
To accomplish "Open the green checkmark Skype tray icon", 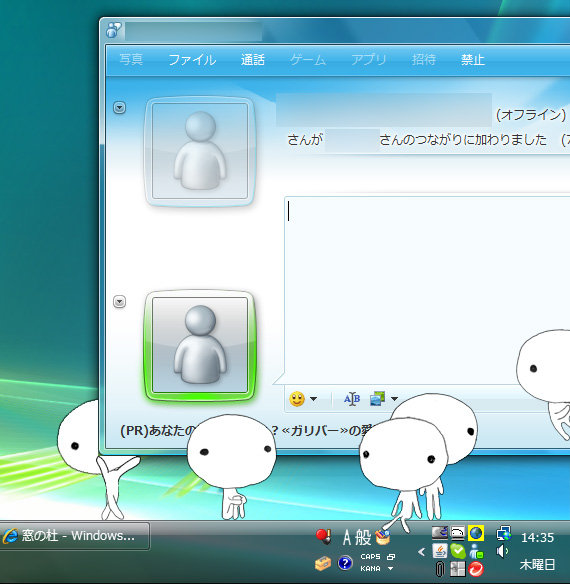I will point(458,551).
